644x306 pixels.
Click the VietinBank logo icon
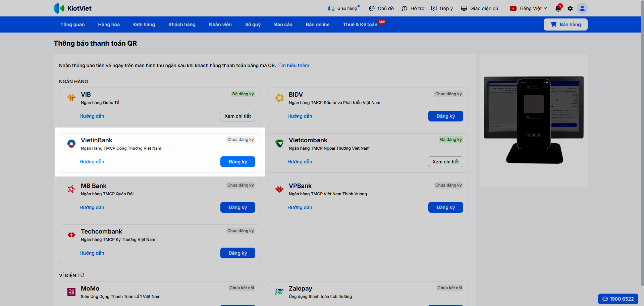71,143
